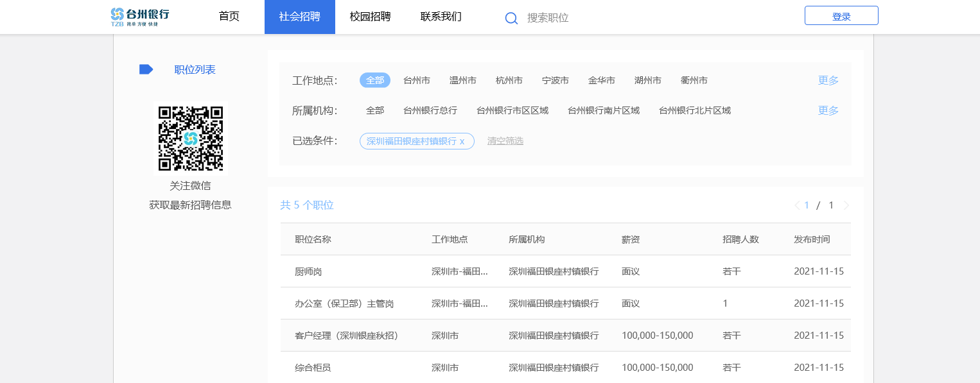Viewport: 980px width, 383px height.
Task: Click 100,000-150,000 in 客户经理 row
Action: coord(658,336)
